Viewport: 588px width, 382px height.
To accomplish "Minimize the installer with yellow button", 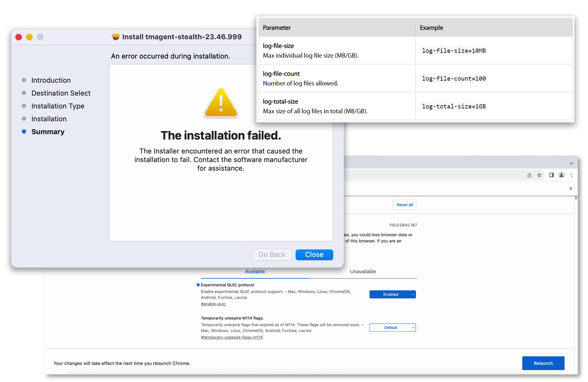I will pos(29,37).
